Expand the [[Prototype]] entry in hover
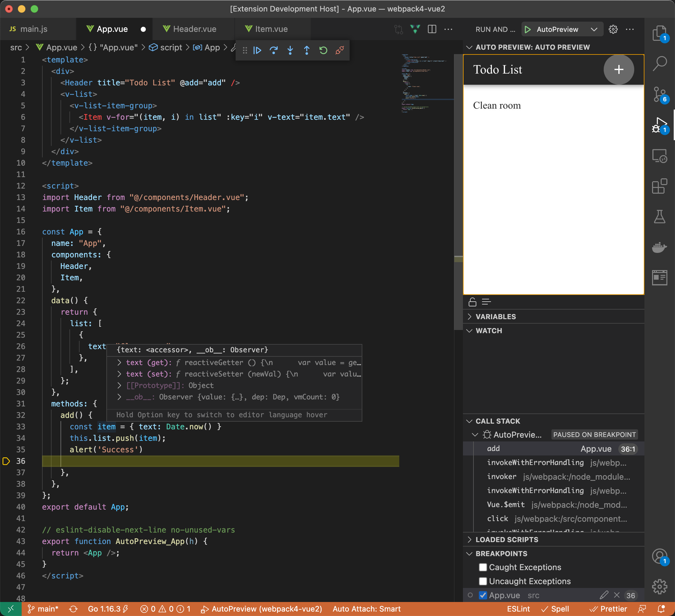Image resolution: width=675 pixels, height=616 pixels. pyautogui.click(x=119, y=385)
